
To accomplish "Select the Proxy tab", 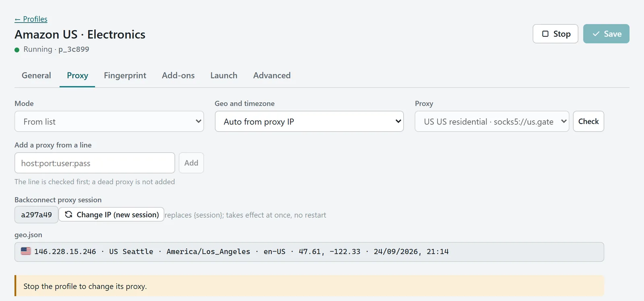I will 77,75.
